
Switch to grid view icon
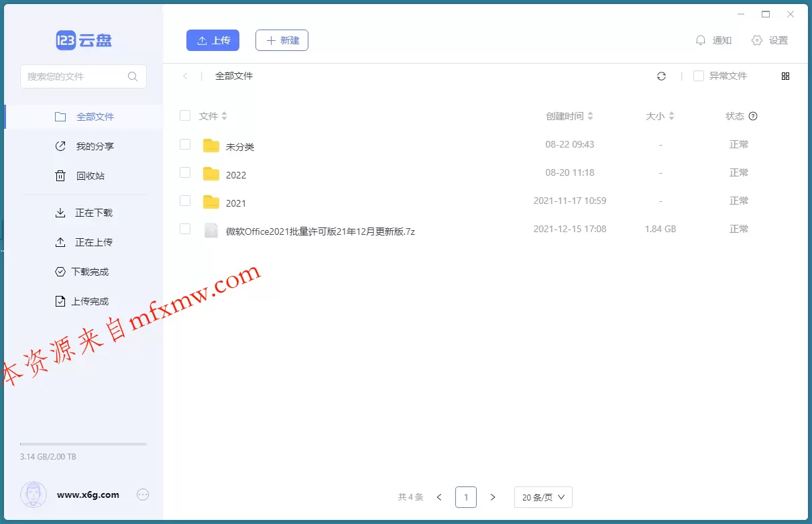coord(786,76)
